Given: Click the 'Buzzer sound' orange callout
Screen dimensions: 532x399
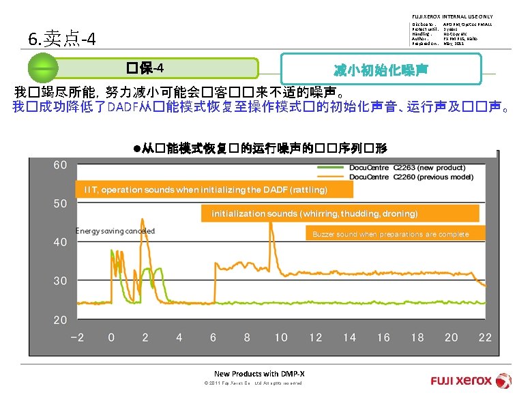Looking at the screenshot, I should coord(396,234).
